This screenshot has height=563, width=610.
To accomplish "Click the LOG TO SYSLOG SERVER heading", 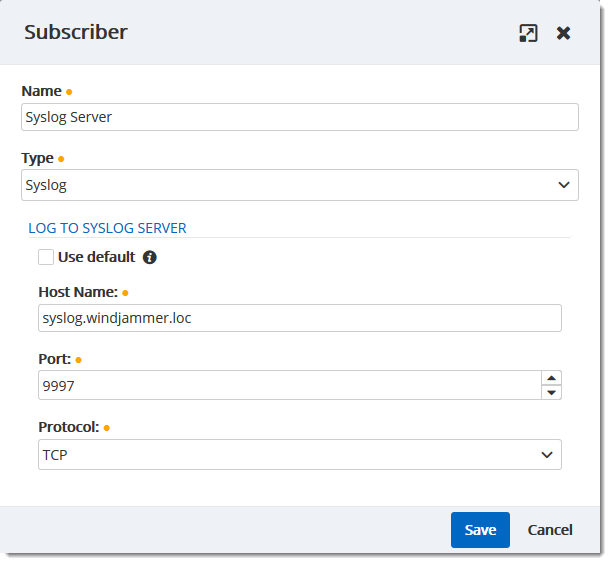I will (x=107, y=228).
